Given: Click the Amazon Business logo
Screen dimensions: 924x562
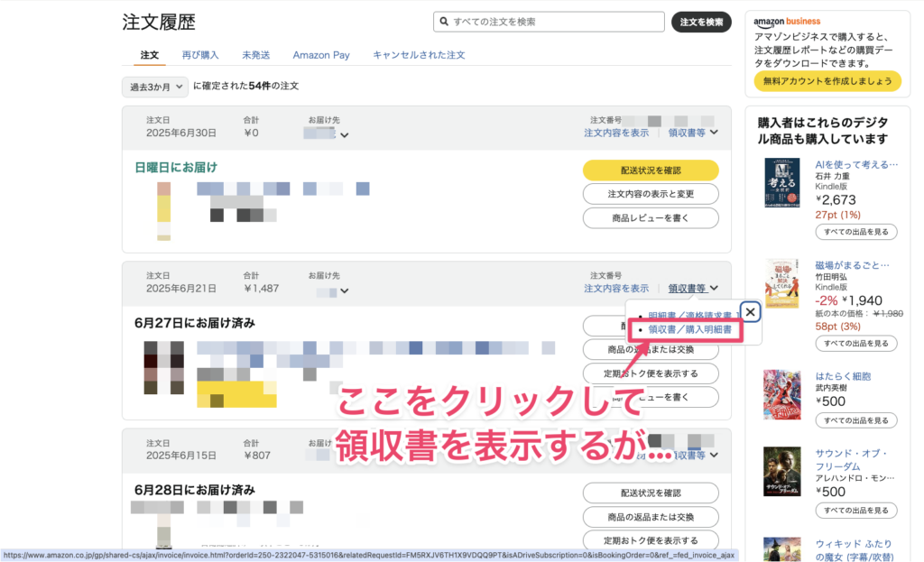Looking at the screenshot, I should point(787,22).
